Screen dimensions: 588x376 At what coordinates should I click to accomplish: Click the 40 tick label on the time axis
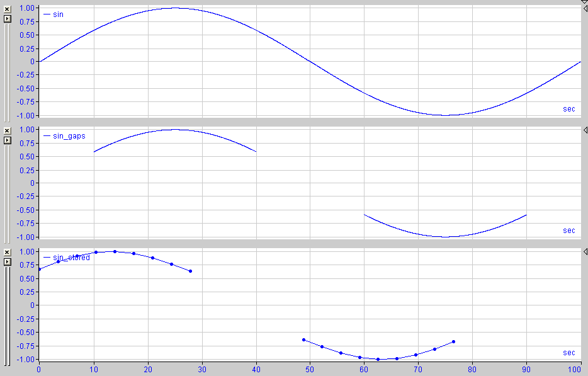pos(256,370)
